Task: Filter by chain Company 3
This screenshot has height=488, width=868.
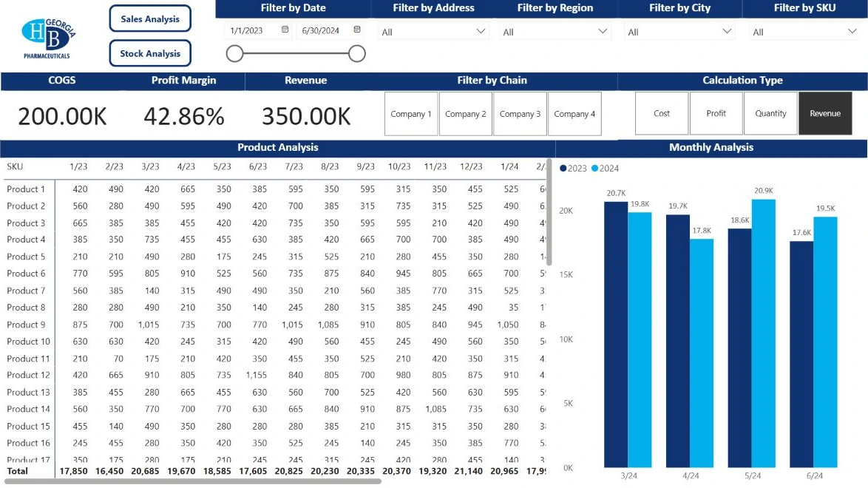Action: (520, 114)
